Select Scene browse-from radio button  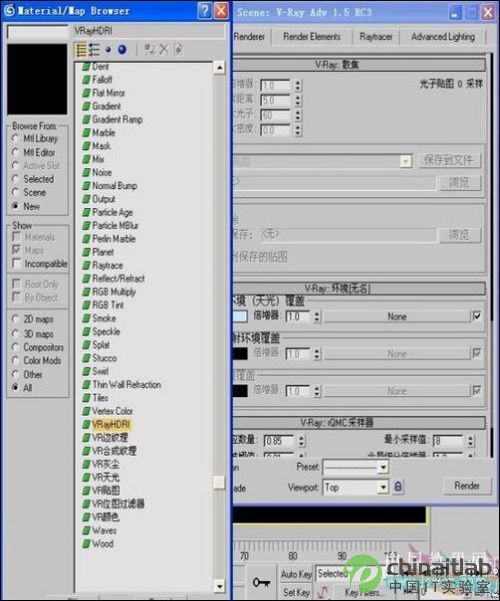15,192
